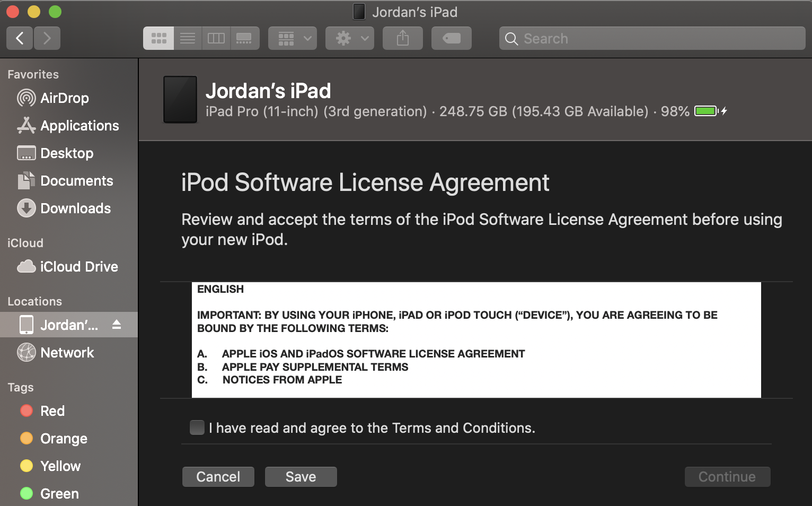Image resolution: width=812 pixels, height=506 pixels.
Task: Go forward with the right chevron button
Action: [47, 38]
